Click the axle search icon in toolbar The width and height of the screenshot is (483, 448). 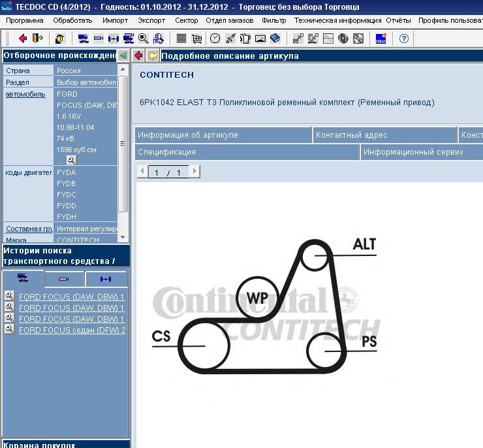coord(114,39)
